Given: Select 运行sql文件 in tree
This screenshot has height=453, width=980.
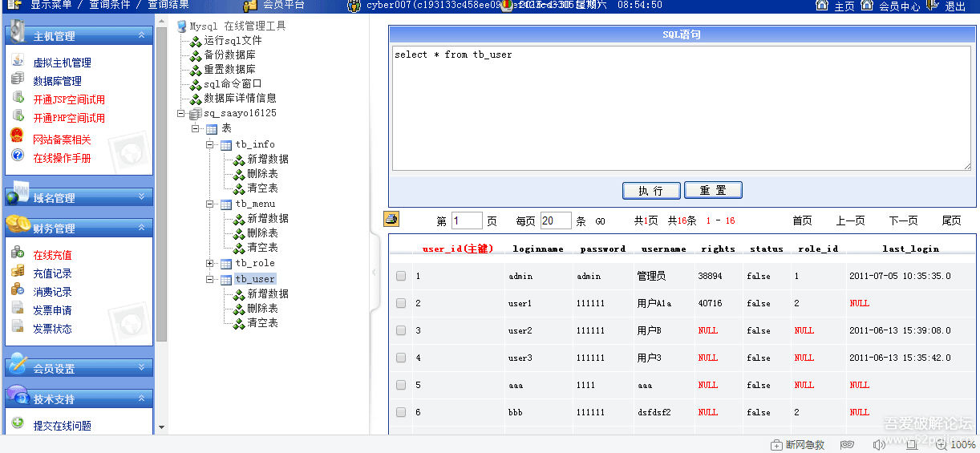Looking at the screenshot, I should click(x=233, y=41).
